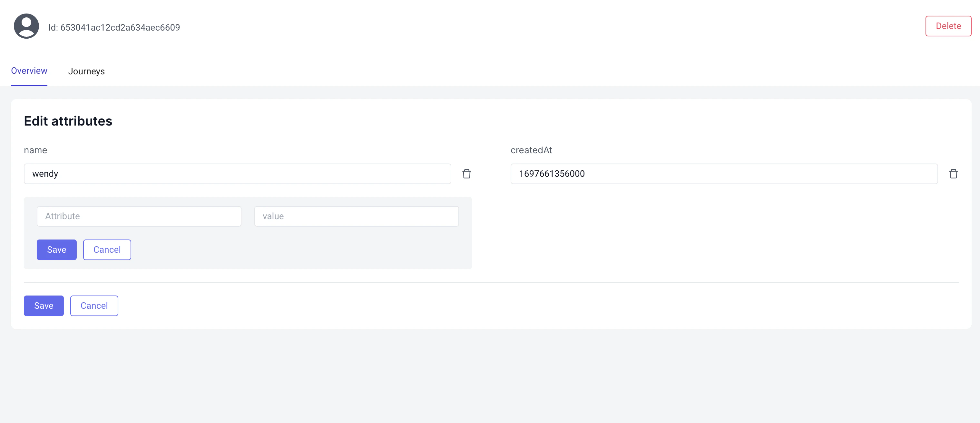This screenshot has height=423, width=980.
Task: Click the value placeholder field
Action: tap(356, 216)
